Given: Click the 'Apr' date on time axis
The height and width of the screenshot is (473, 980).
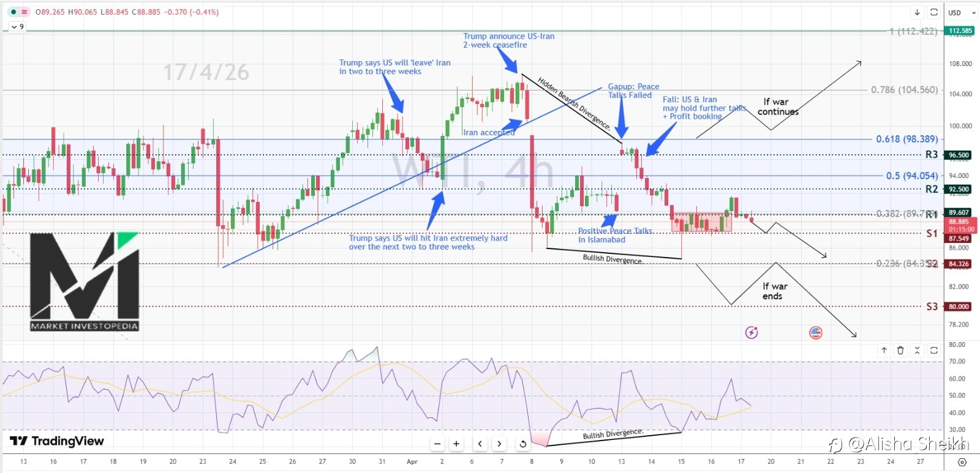Looking at the screenshot, I should tap(412, 461).
